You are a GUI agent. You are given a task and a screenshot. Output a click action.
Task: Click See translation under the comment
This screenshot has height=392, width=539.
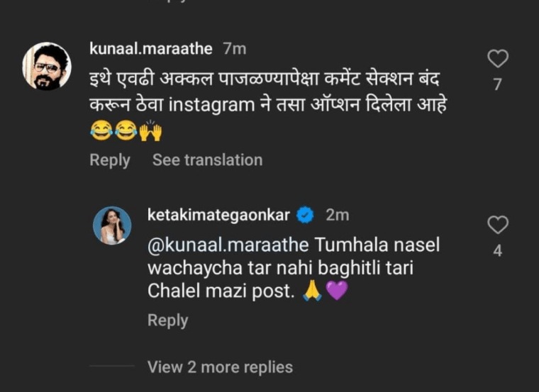(x=207, y=160)
